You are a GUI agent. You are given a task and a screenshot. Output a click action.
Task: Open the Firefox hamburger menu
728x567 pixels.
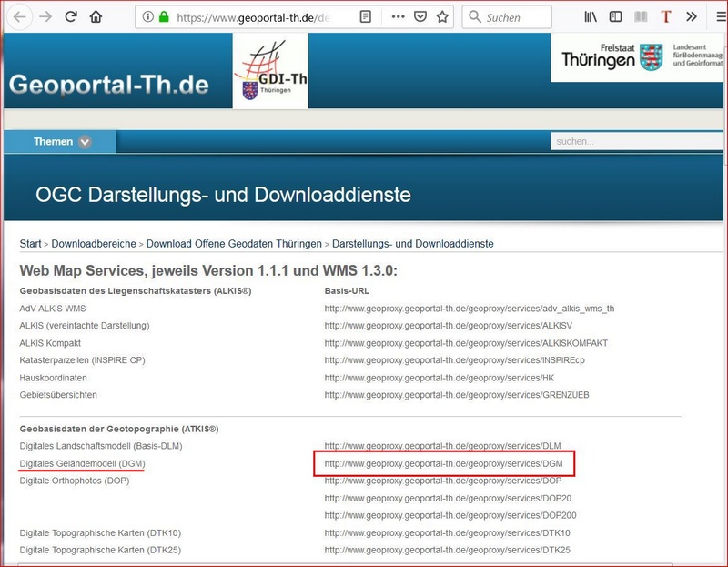click(x=716, y=16)
